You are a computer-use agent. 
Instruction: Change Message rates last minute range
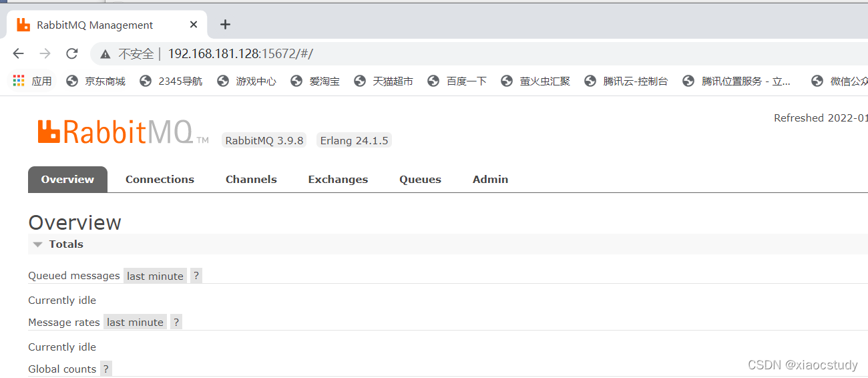(x=135, y=322)
